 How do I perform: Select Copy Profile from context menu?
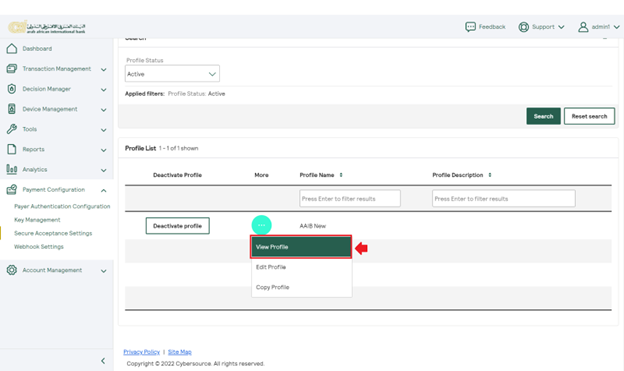301,287
